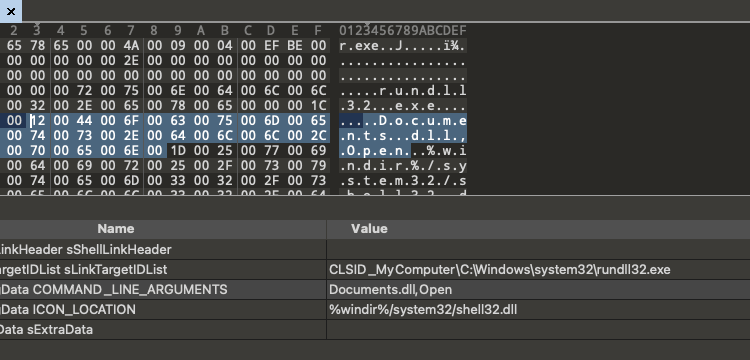Click the 2C byte at end of .n.t.s row
The height and width of the screenshot is (360, 750).
coord(318,135)
